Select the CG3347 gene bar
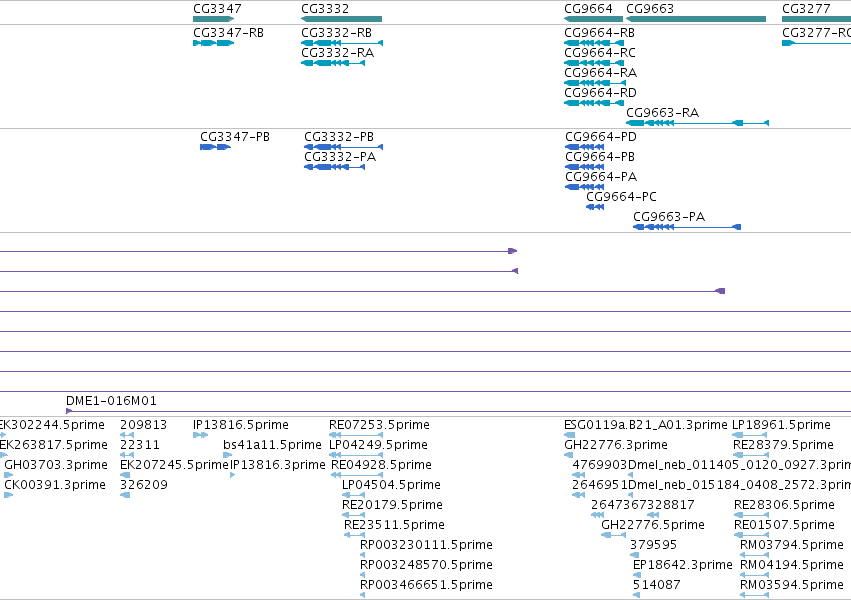Image resolution: width=851 pixels, height=600 pixels. tap(213, 19)
